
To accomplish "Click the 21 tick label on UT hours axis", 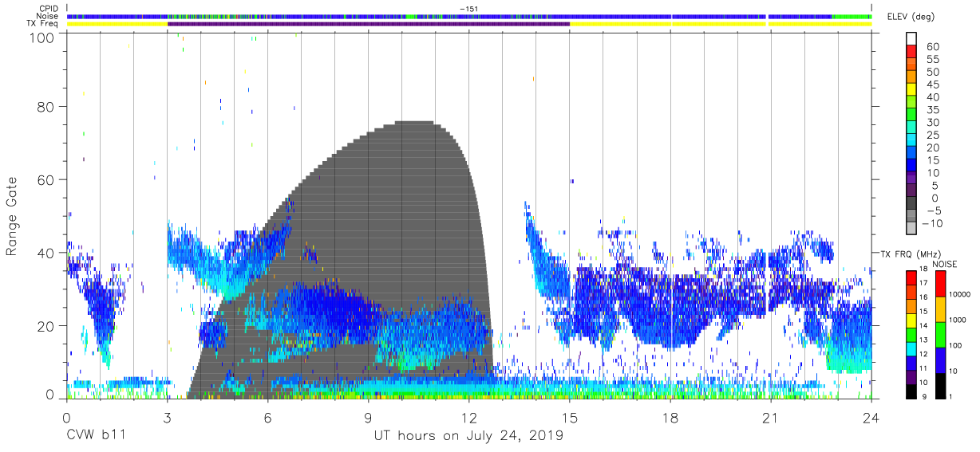I will (x=771, y=417).
